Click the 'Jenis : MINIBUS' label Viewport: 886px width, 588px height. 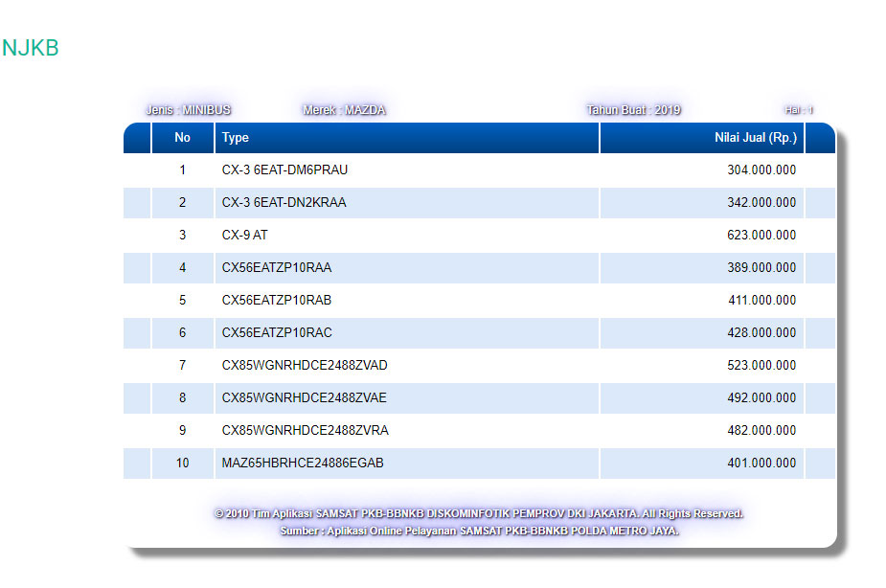188,110
